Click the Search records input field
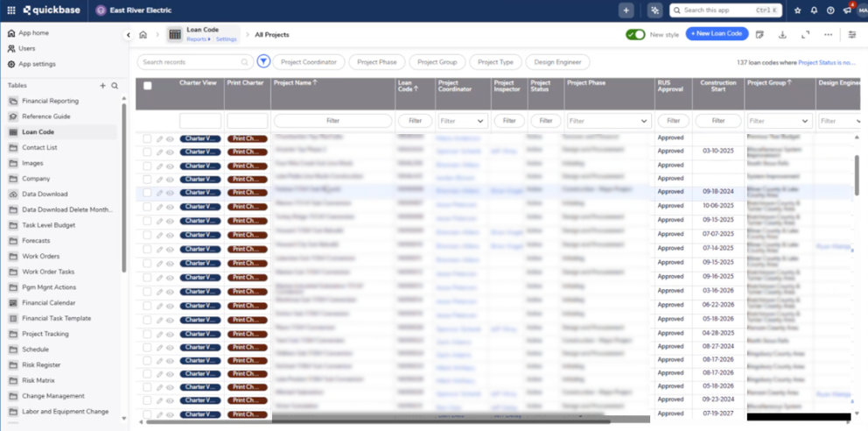 point(192,62)
